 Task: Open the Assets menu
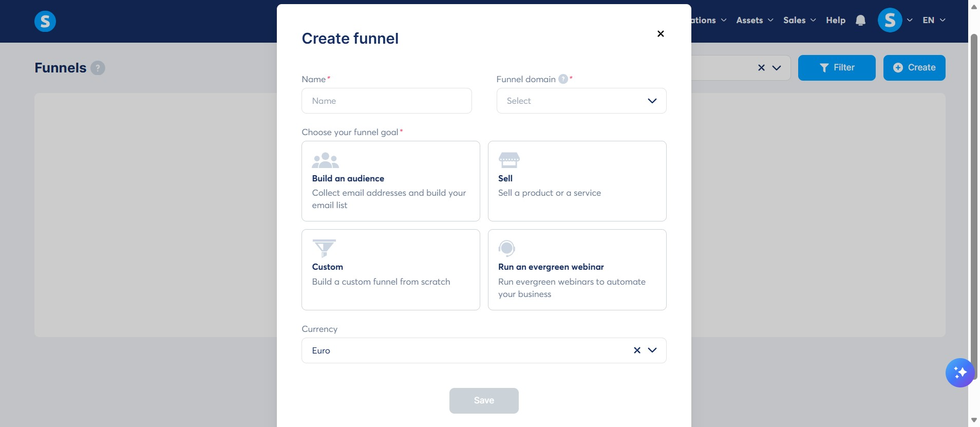pyautogui.click(x=755, y=20)
